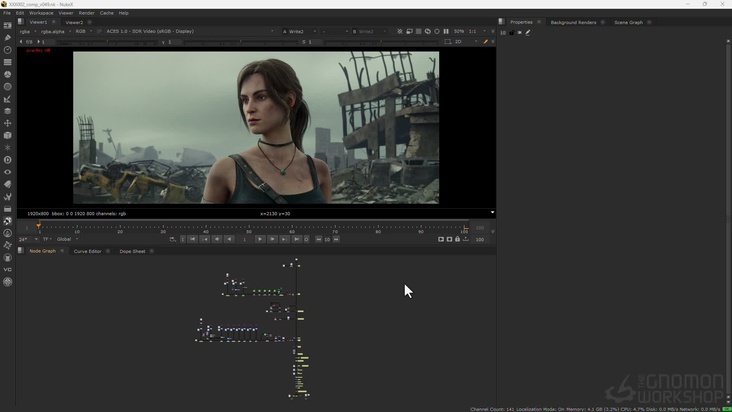
Task: Open the A input Write2 dropdown
Action: click(300, 31)
